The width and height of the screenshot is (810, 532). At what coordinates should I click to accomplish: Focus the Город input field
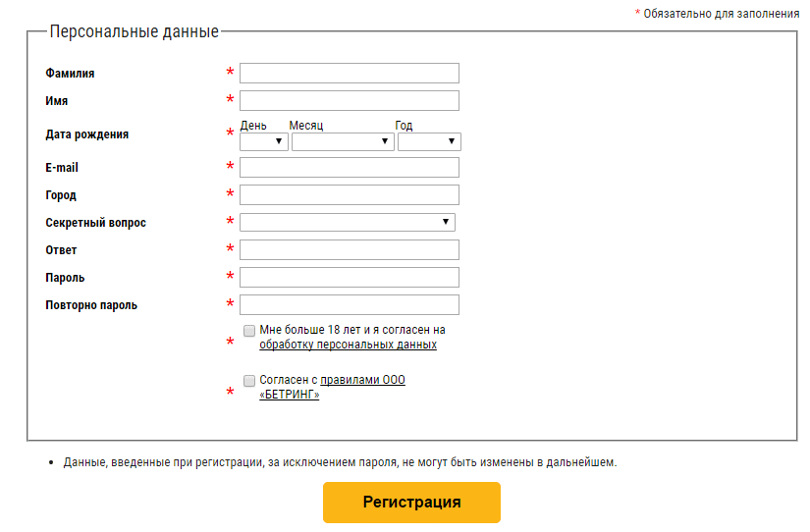349,194
